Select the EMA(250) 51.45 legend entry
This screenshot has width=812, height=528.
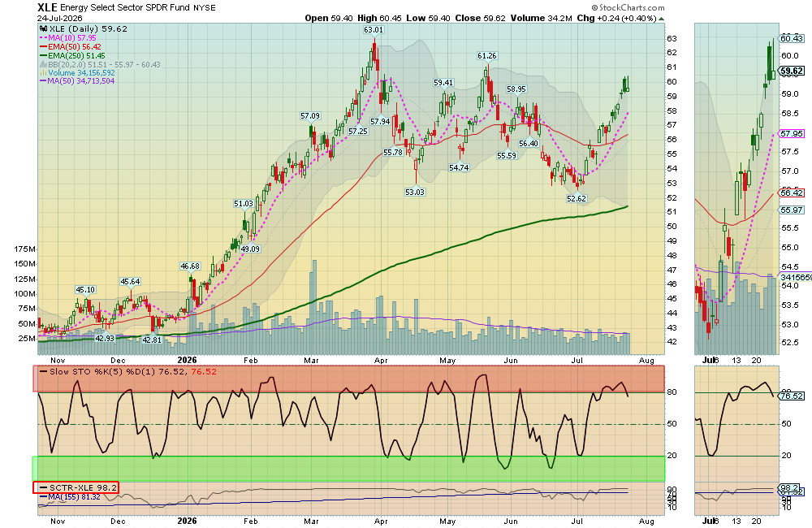pyautogui.click(x=72, y=55)
